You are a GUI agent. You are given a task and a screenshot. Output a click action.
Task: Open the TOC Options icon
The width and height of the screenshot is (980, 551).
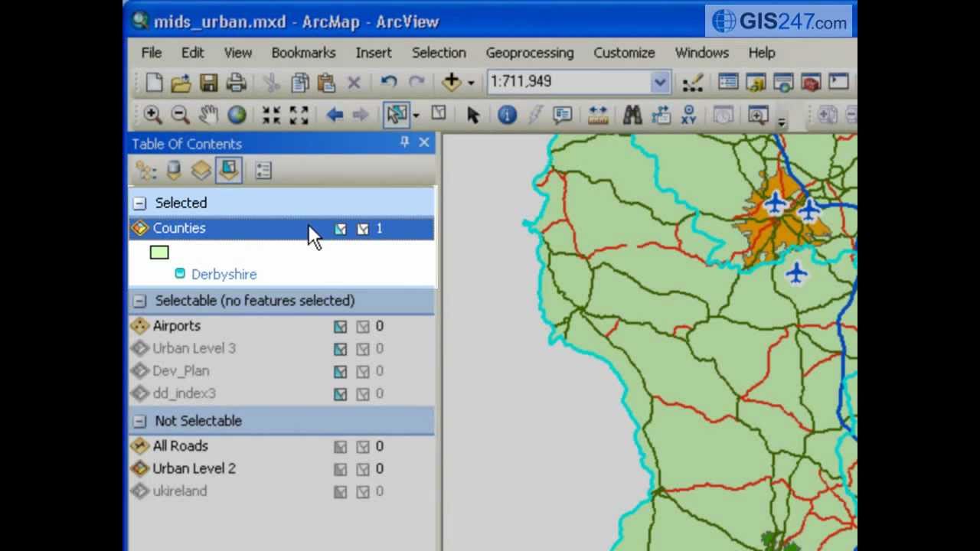263,171
